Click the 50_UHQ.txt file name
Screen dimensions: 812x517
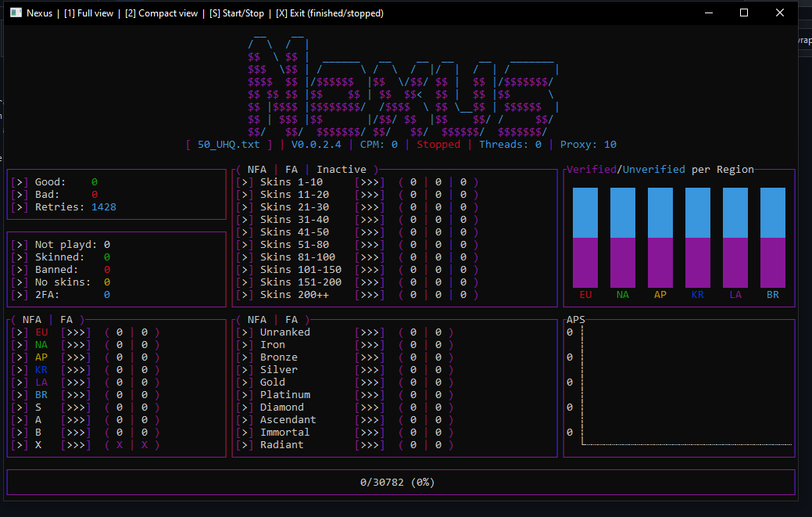pos(228,145)
